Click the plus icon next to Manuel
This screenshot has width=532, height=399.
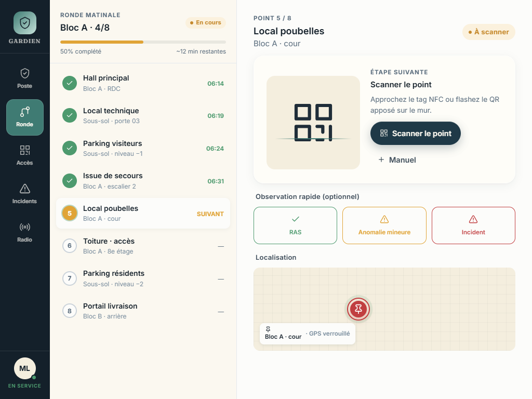coord(381,159)
